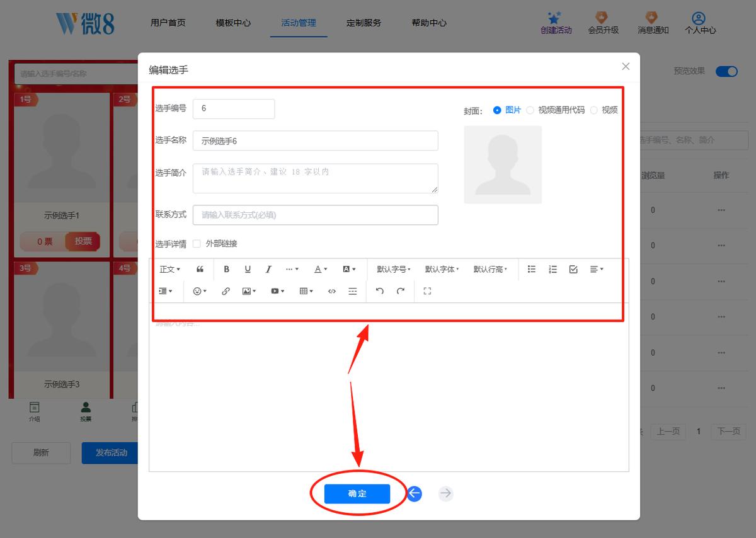
Task: Insert a hyperlink via the link icon
Action: click(226, 291)
